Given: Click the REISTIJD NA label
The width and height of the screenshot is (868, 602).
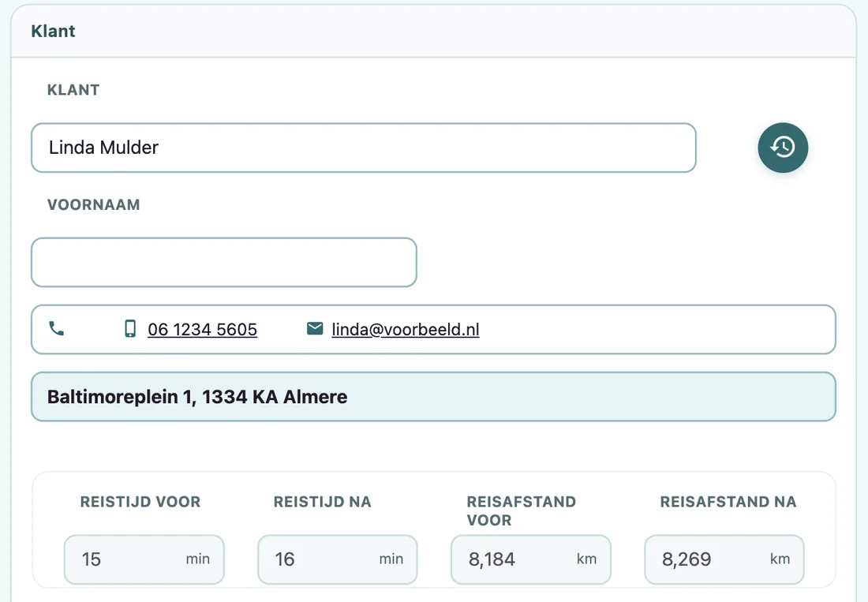Looking at the screenshot, I should [322, 502].
